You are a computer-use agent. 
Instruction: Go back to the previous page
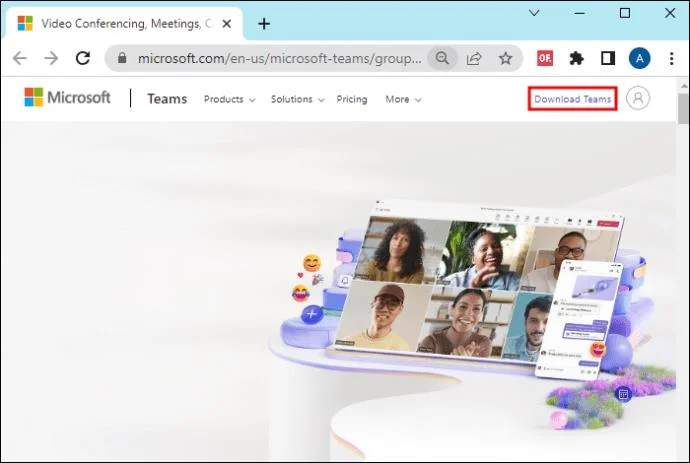pyautogui.click(x=20, y=58)
